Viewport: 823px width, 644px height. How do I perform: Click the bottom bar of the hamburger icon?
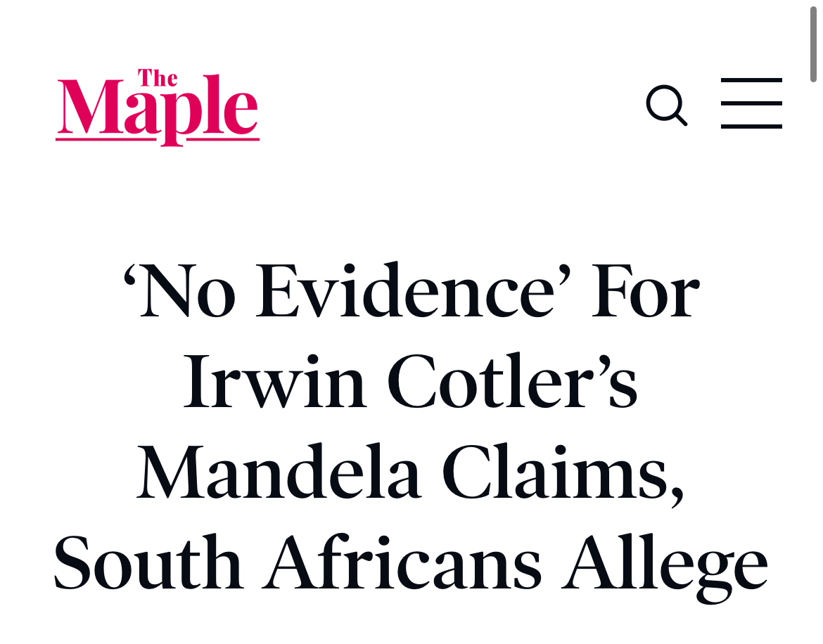click(751, 126)
